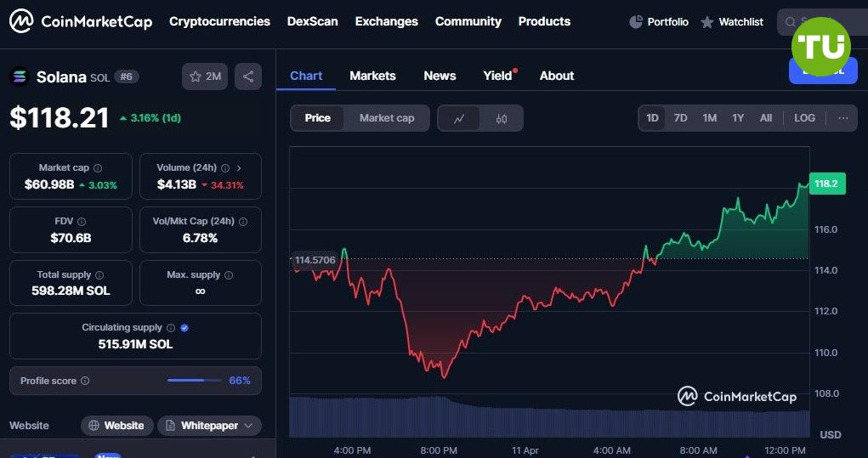Click Circulating supply info icon
The width and height of the screenshot is (868, 458).
tap(171, 327)
